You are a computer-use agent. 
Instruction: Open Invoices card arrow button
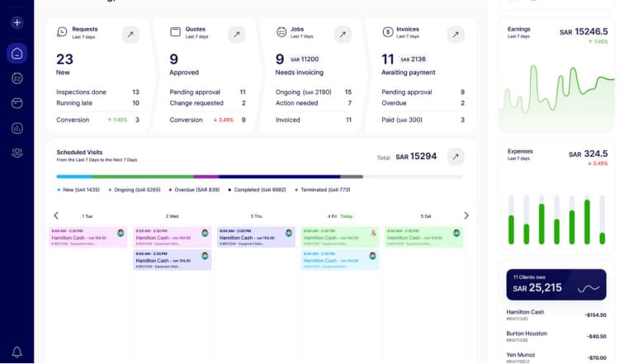click(456, 34)
